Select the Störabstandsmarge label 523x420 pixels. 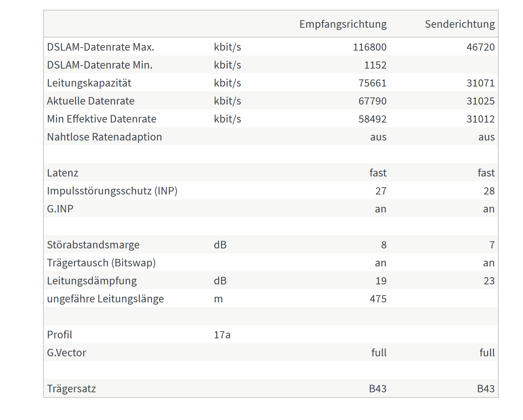(93, 245)
